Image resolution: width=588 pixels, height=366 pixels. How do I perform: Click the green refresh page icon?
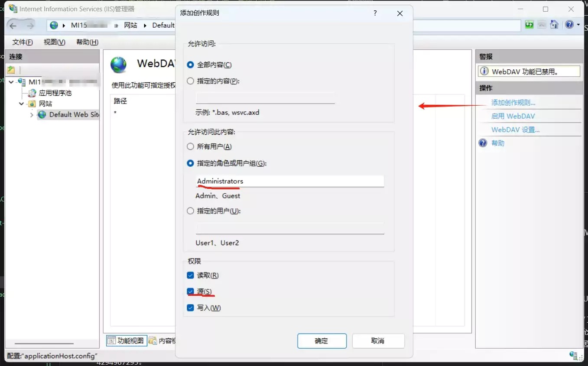coord(529,25)
